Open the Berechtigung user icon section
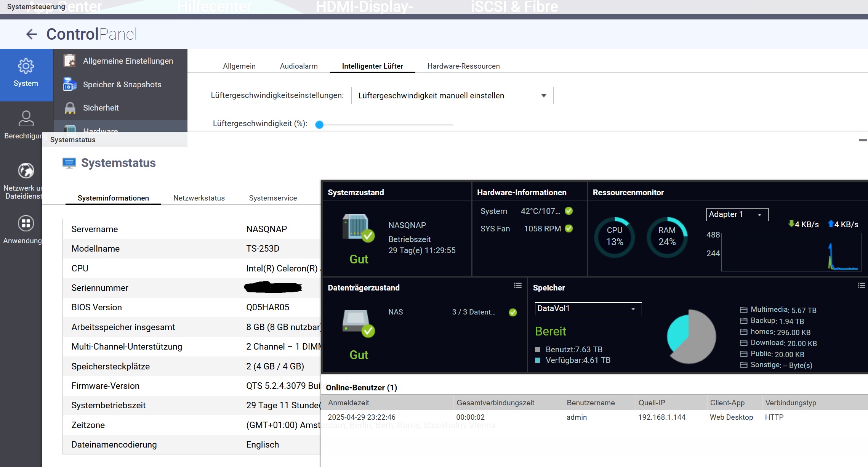 [x=26, y=119]
